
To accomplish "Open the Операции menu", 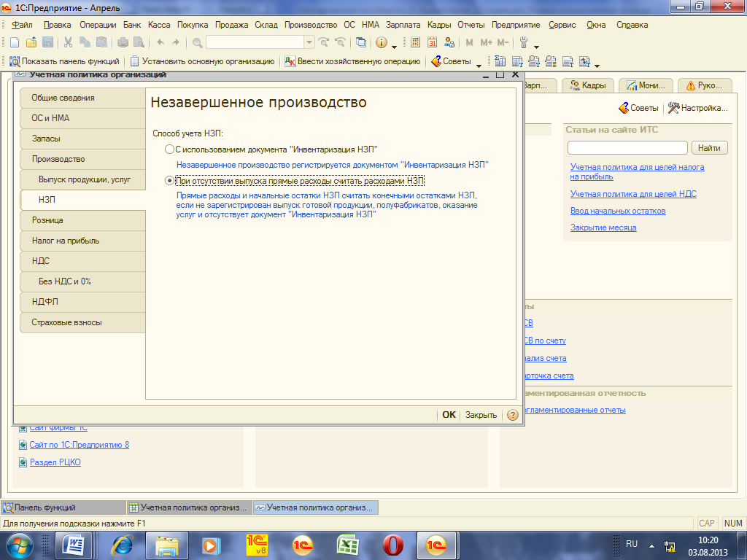I will click(x=98, y=25).
